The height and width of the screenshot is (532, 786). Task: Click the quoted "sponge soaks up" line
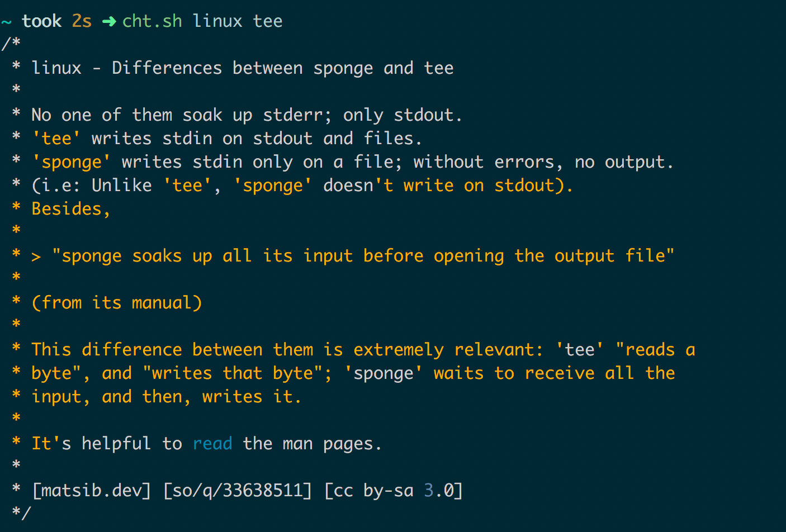click(363, 256)
